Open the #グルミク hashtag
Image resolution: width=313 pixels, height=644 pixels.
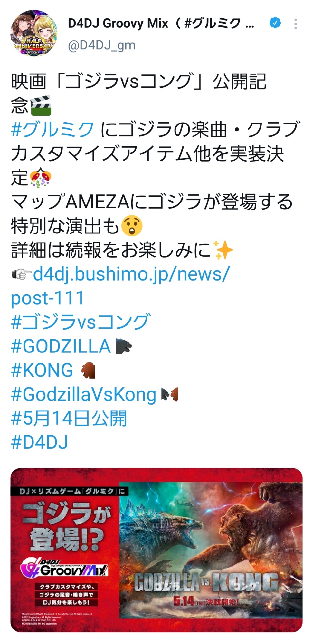pyautogui.click(x=52, y=129)
